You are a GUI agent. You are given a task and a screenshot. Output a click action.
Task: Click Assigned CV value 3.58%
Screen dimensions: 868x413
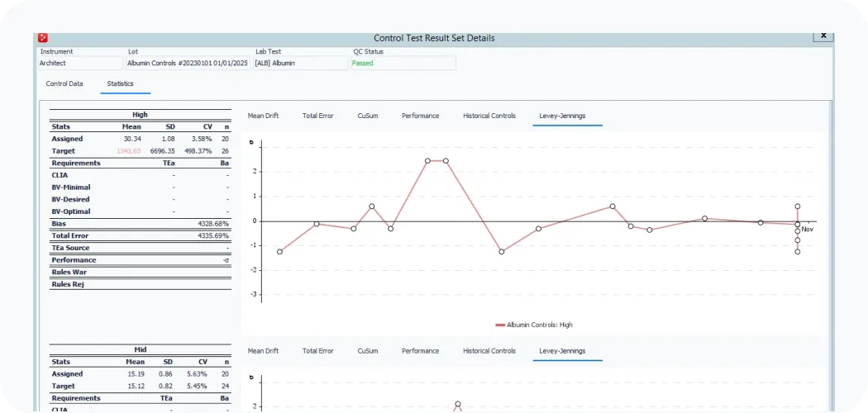click(x=203, y=139)
